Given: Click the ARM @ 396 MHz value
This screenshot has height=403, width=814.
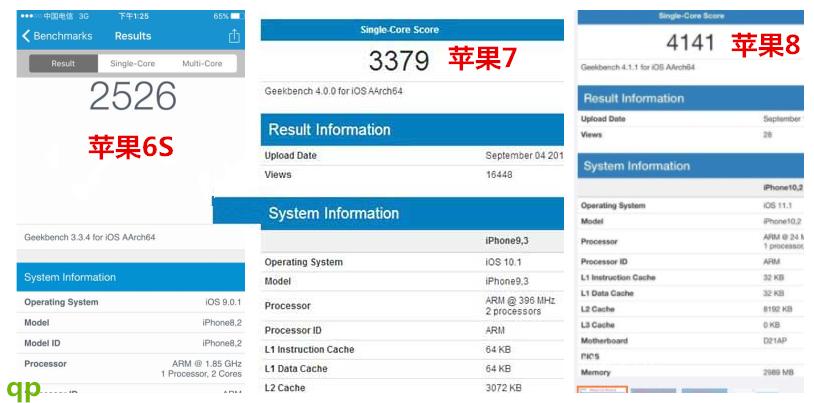Looking at the screenshot, I should click(x=520, y=300).
